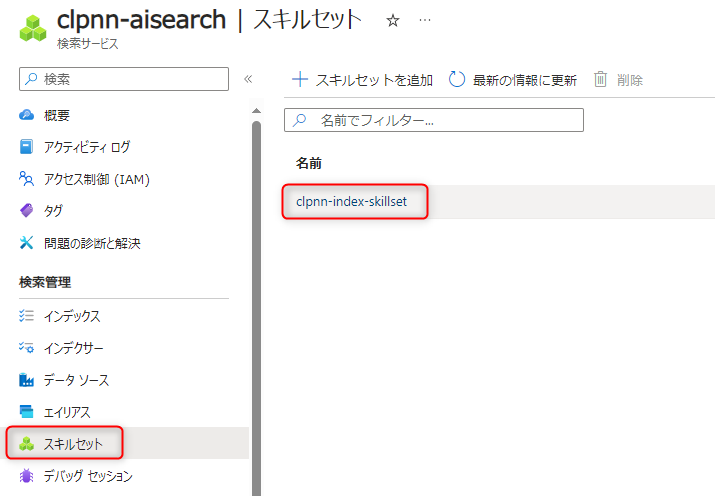Click the 名前でフィルター filter field
715x496 pixels.
pyautogui.click(x=434, y=120)
